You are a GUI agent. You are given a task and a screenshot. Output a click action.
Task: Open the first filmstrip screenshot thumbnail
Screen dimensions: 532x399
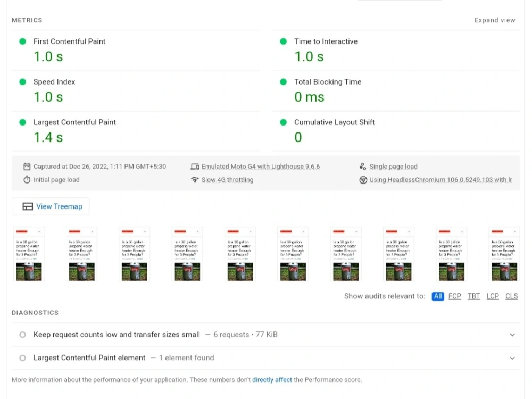29,254
